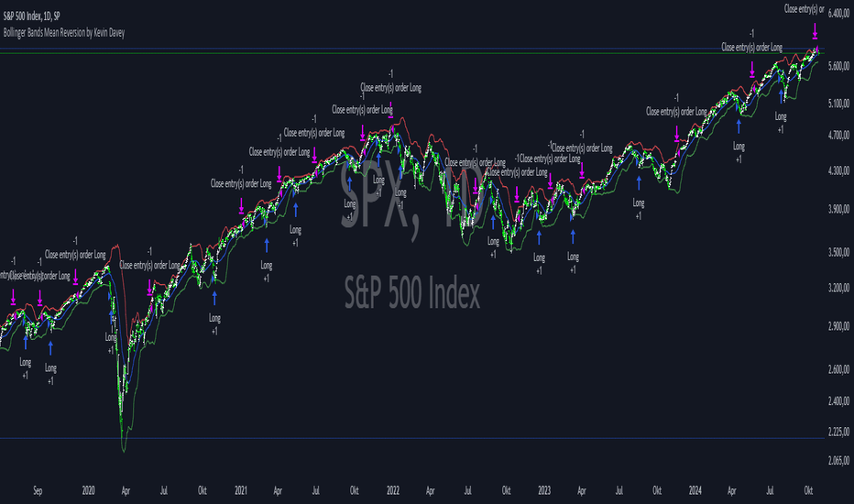Screen dimensions: 854x504
Task: Click the 5.600,00 price axis label
Action: point(838,66)
